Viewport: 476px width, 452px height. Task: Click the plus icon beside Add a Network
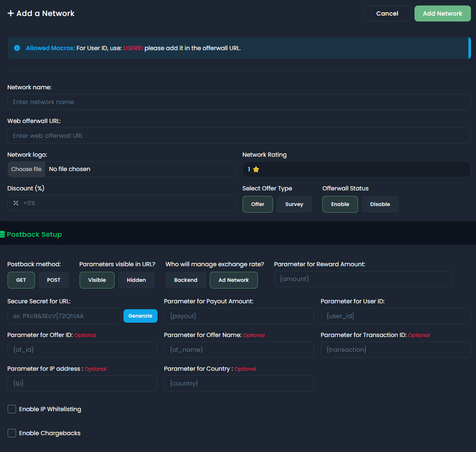pyautogui.click(x=11, y=13)
